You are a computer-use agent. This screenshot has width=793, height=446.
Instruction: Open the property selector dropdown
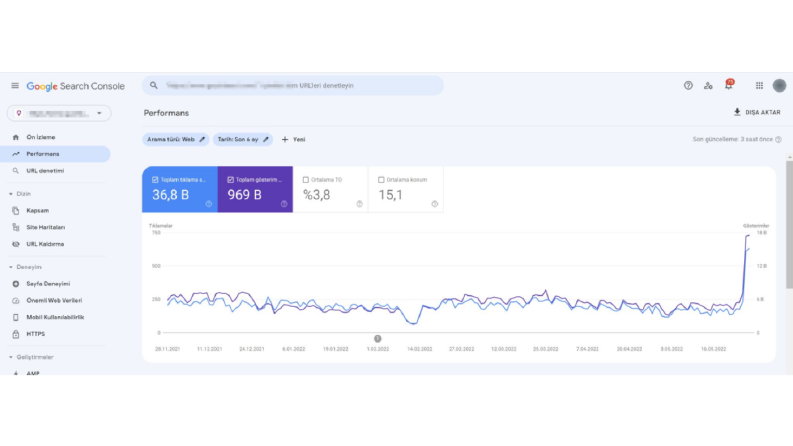tap(59, 113)
